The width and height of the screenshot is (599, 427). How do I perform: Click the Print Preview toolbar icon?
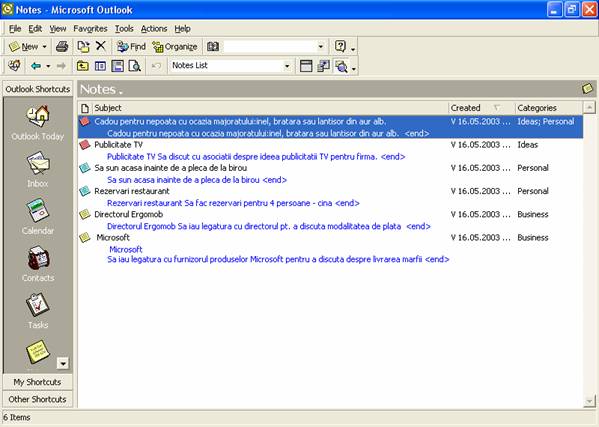coord(134,66)
